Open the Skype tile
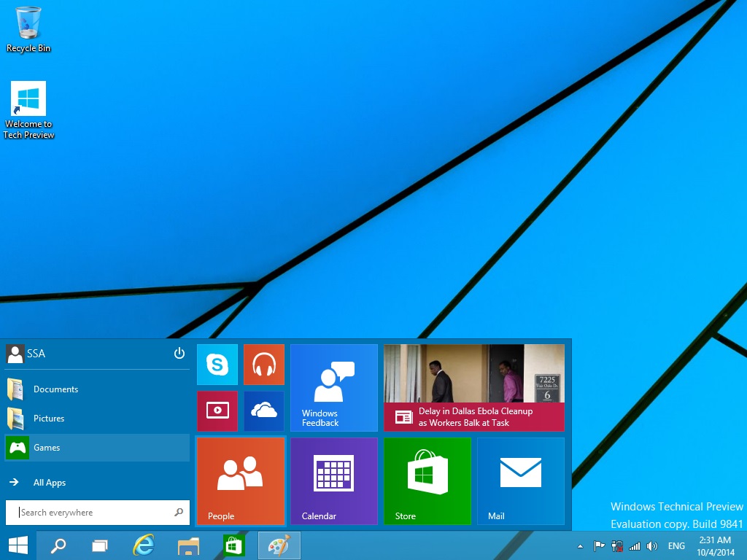 click(x=217, y=365)
